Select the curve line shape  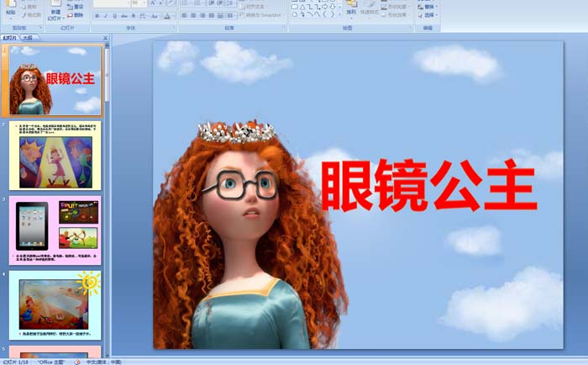(x=318, y=14)
